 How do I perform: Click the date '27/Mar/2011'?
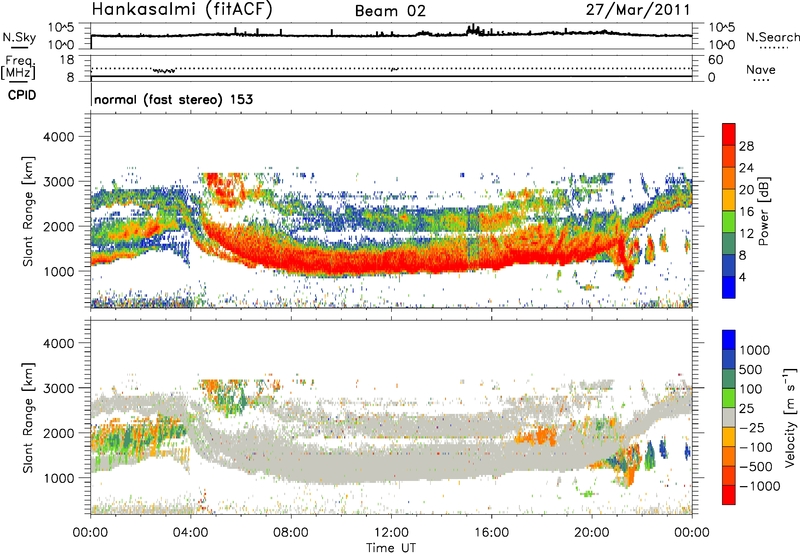point(638,10)
